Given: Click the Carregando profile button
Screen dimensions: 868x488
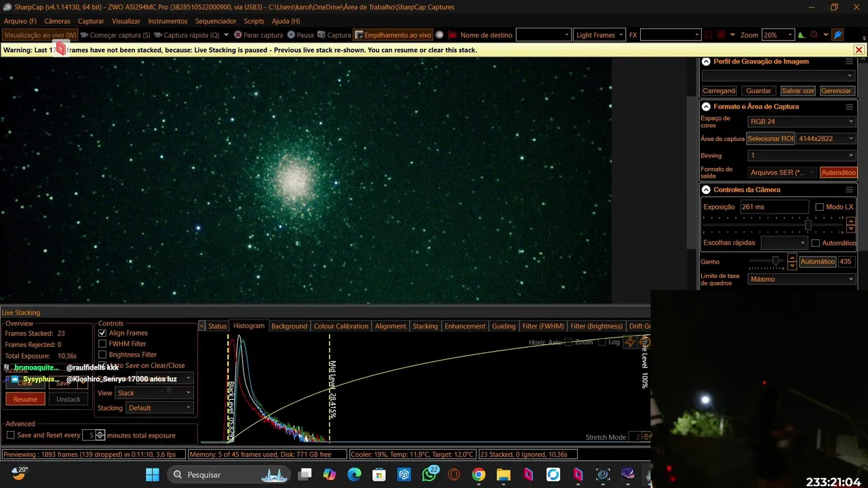Looking at the screenshot, I should [719, 91].
